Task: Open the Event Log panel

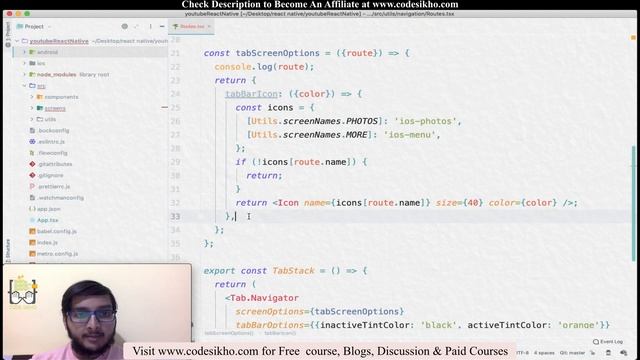Action: (x=608, y=342)
